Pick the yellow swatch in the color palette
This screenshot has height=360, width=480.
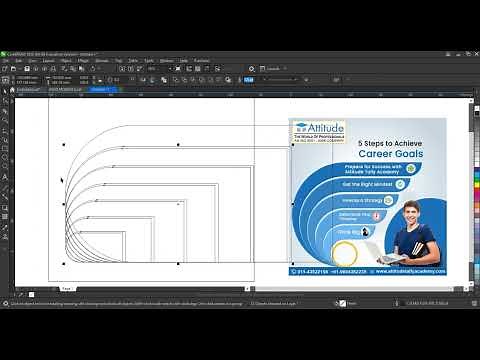tap(477, 184)
